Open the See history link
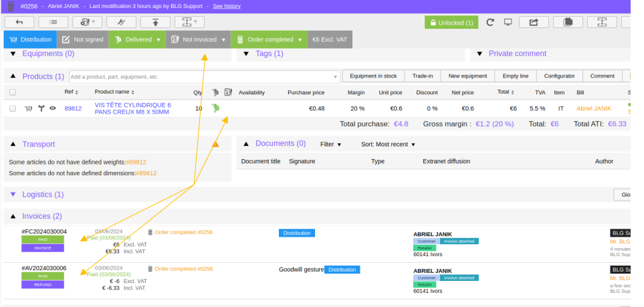The height and width of the screenshot is (307, 644). 227,6
